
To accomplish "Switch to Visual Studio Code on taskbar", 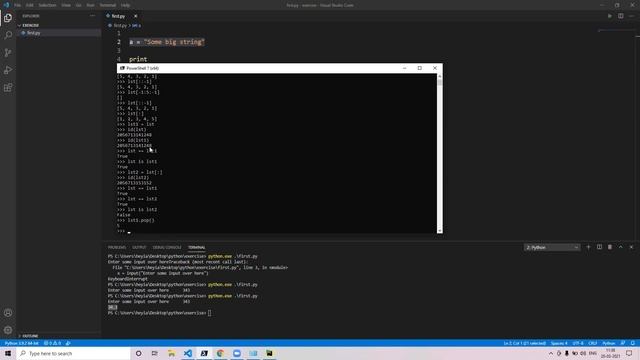I will [x=187, y=353].
